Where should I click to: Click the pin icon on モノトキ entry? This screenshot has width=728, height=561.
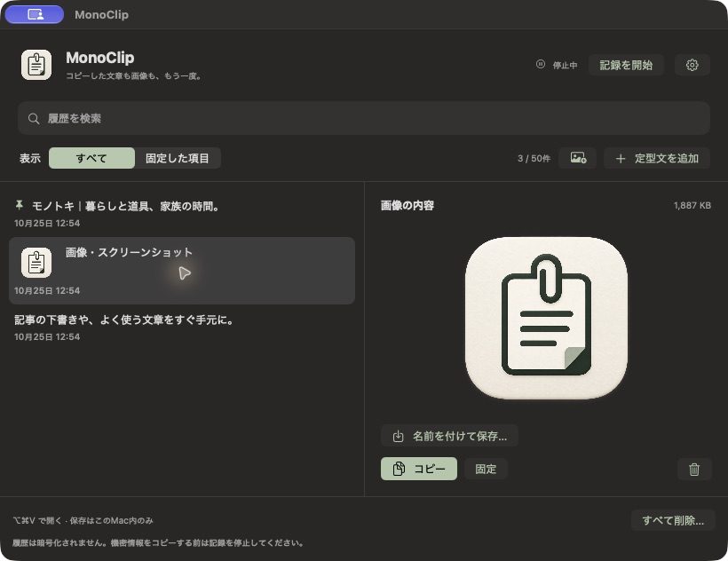tap(19, 205)
